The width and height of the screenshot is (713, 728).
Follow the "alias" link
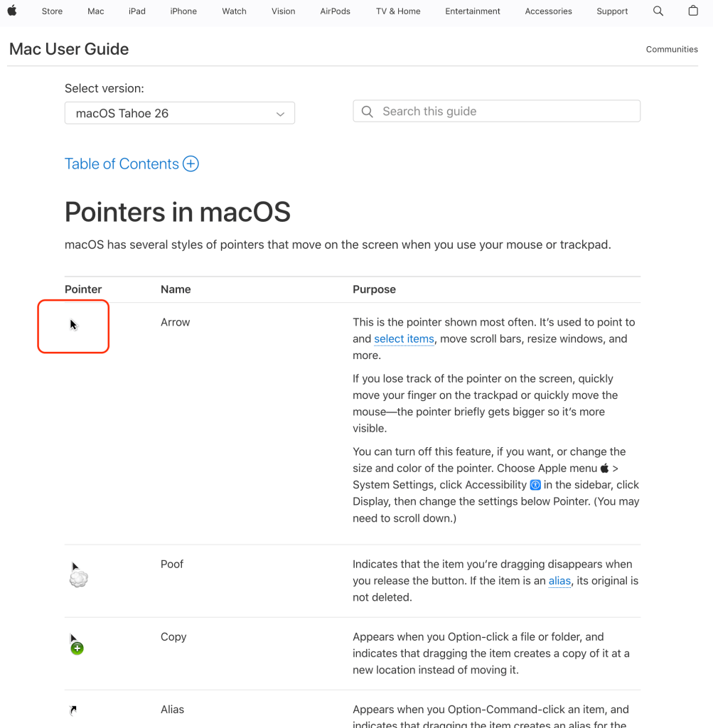pyautogui.click(x=559, y=581)
